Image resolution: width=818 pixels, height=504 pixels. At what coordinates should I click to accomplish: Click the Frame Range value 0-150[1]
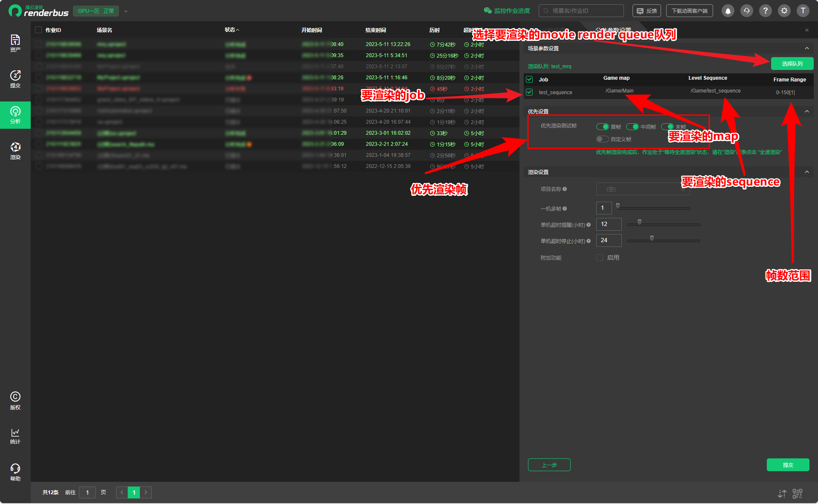click(x=785, y=93)
